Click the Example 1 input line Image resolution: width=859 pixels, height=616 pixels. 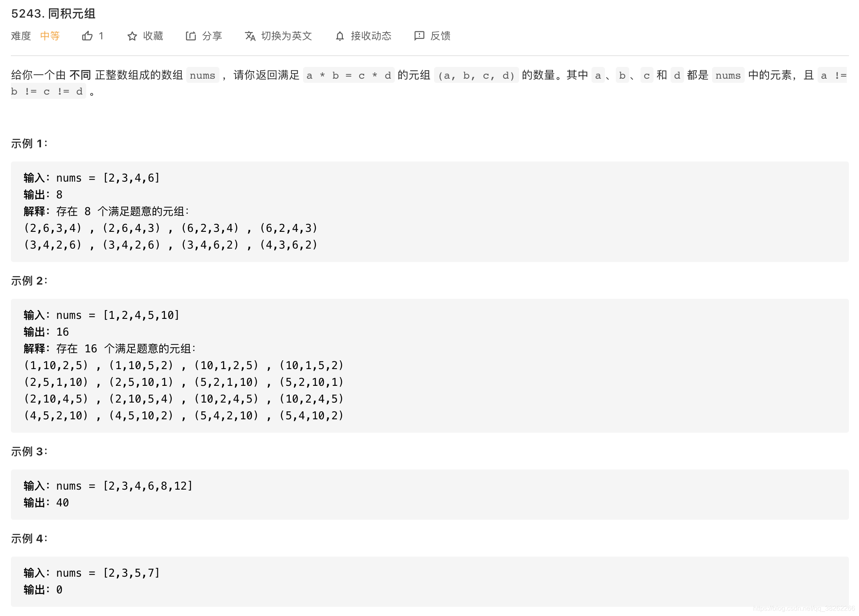pos(92,178)
